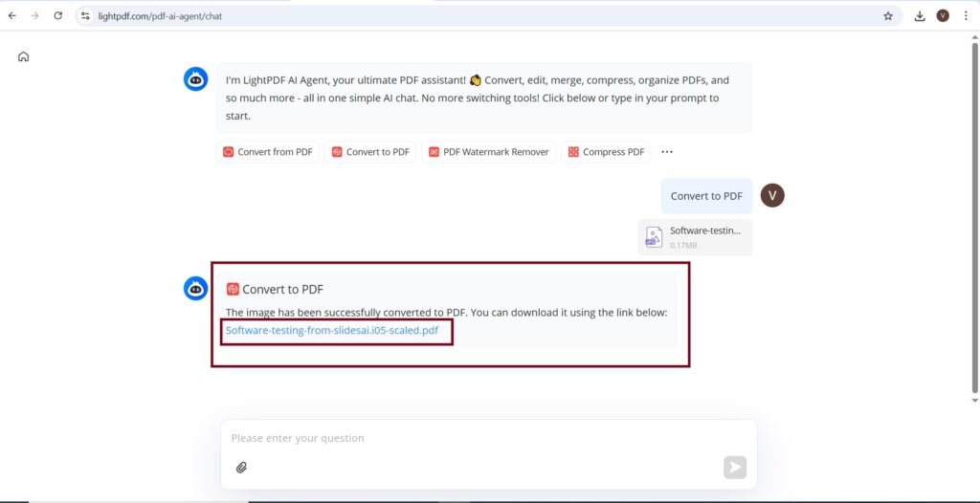The height and width of the screenshot is (503, 980).
Task: Open the uploaded Software-testin... file attachment
Action: (695, 237)
